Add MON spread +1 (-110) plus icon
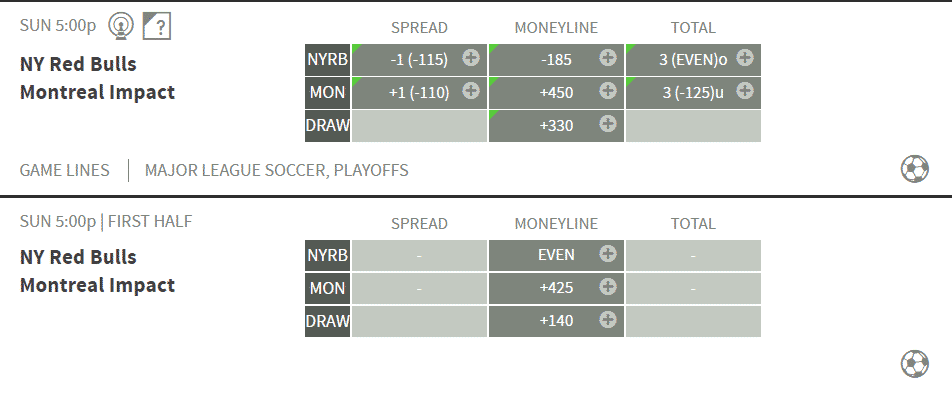952x396 pixels. point(471,91)
